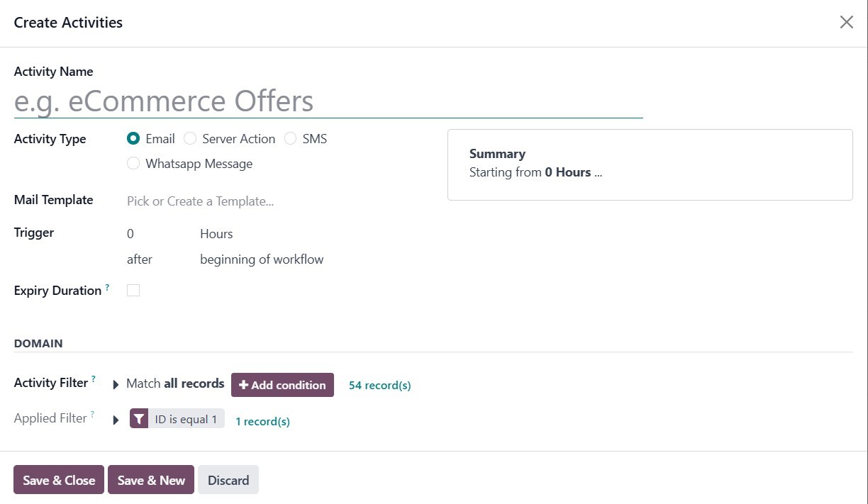Image resolution: width=868 pixels, height=504 pixels.
Task: Open the 54 record(s) link
Action: (379, 386)
